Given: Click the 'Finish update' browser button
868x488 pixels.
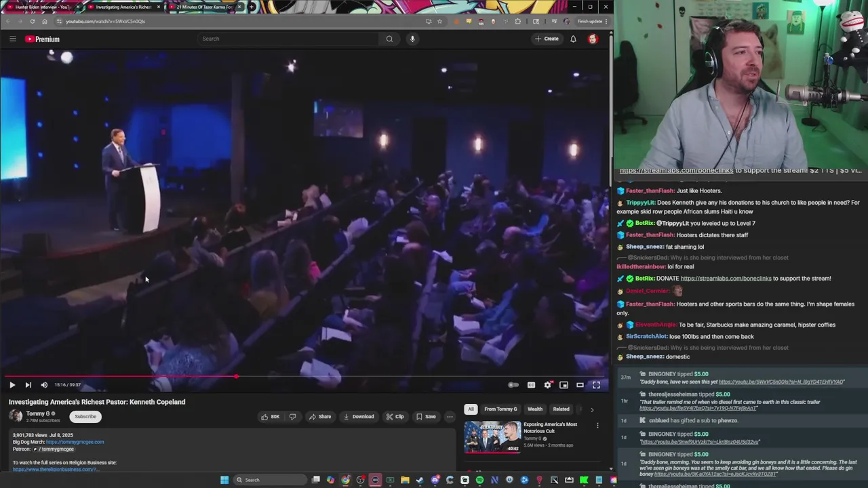Looking at the screenshot, I should click(592, 21).
